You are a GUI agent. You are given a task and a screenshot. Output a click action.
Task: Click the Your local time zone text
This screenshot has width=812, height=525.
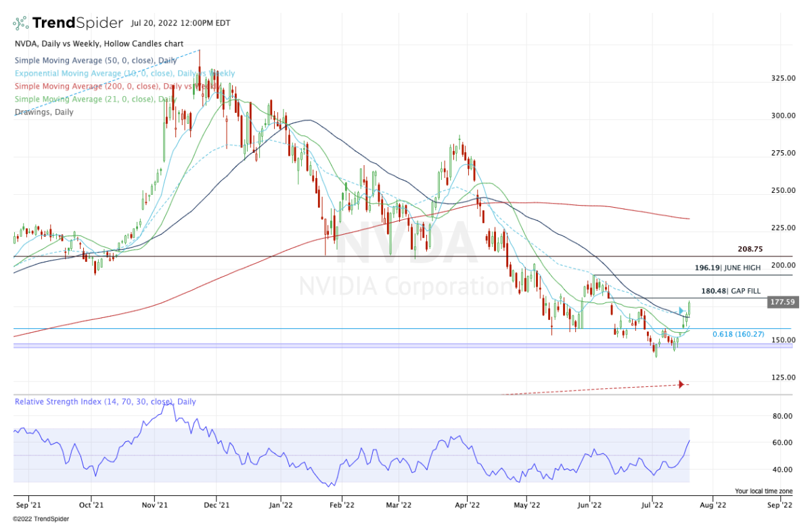click(763, 490)
